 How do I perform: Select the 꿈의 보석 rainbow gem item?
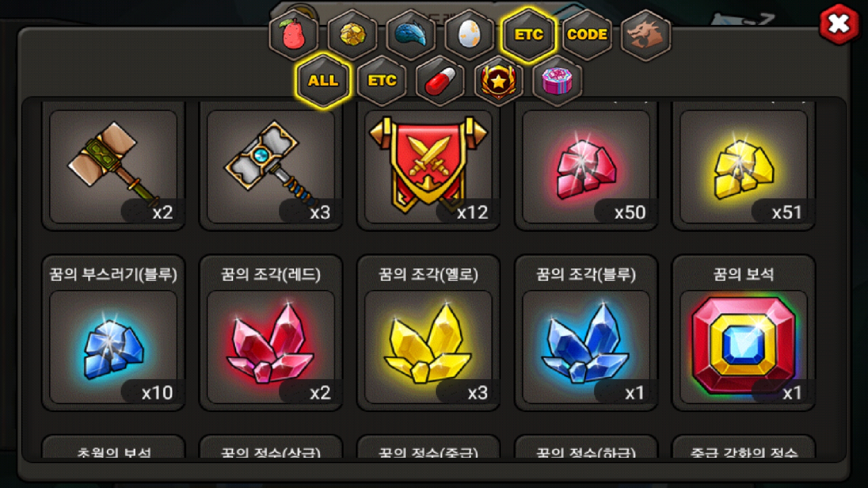[x=744, y=333]
